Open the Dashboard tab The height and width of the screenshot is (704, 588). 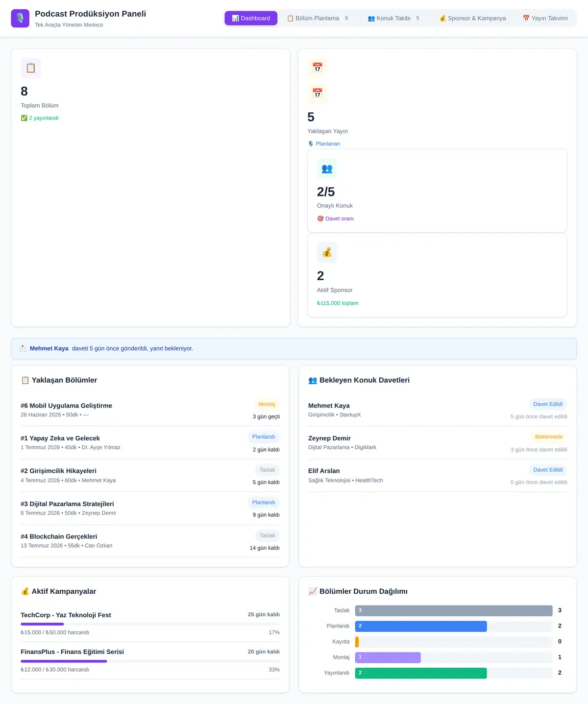tap(251, 18)
